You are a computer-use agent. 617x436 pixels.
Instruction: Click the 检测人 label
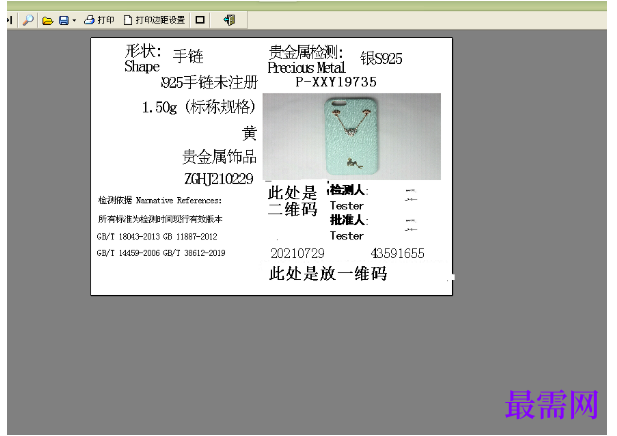[x=348, y=190]
